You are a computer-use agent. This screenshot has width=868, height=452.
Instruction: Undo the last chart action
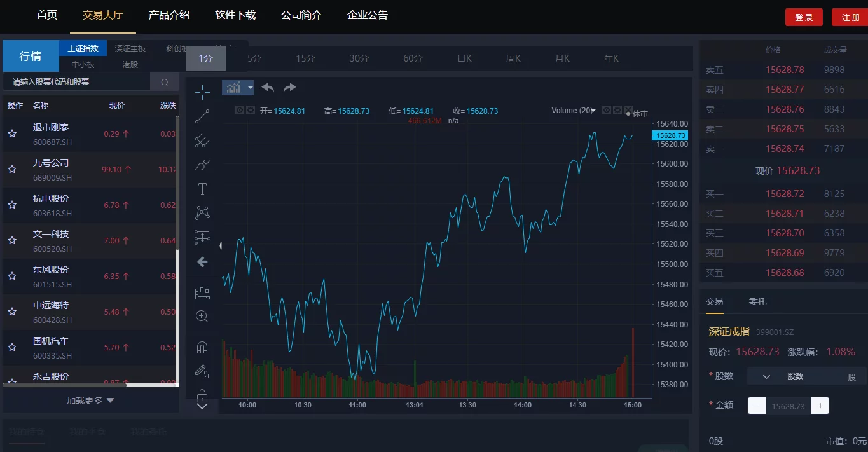268,88
